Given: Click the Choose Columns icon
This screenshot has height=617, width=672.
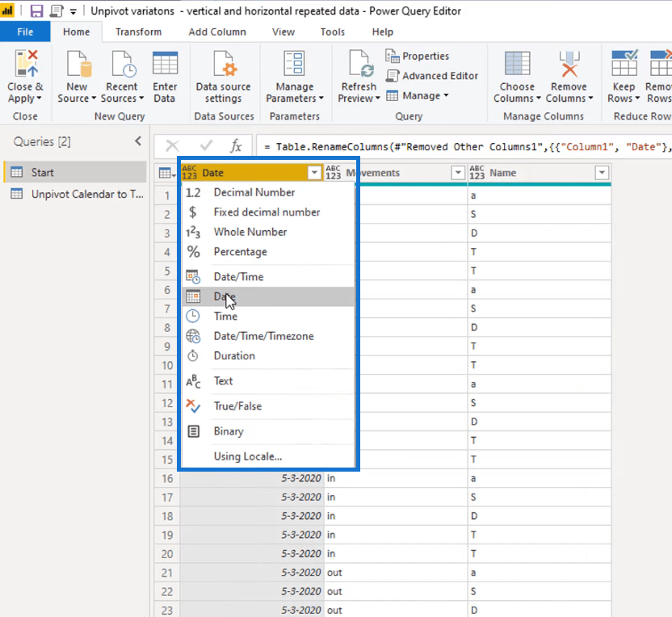Looking at the screenshot, I should point(517,64).
